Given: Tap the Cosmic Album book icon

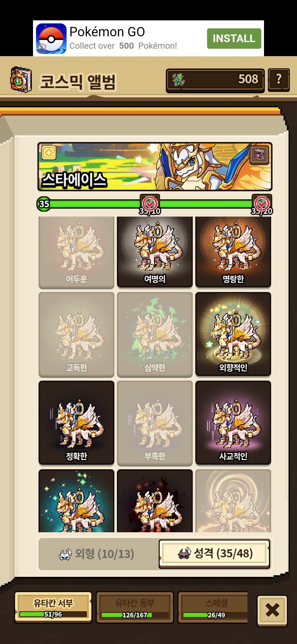Looking at the screenshot, I should (21, 80).
